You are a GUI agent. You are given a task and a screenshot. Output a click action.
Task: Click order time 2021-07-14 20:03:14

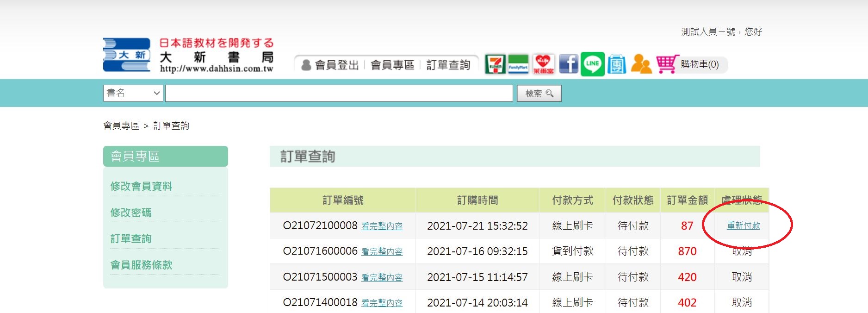coord(477,302)
